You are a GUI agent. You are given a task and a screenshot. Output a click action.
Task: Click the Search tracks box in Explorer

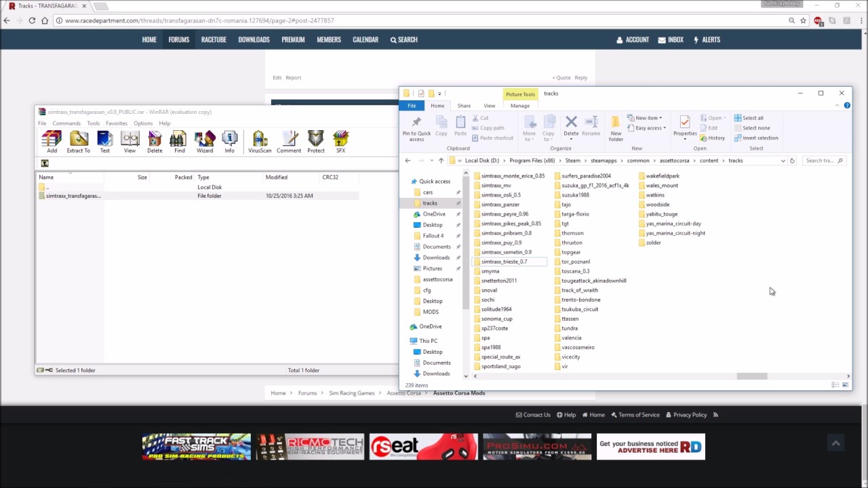(x=823, y=161)
